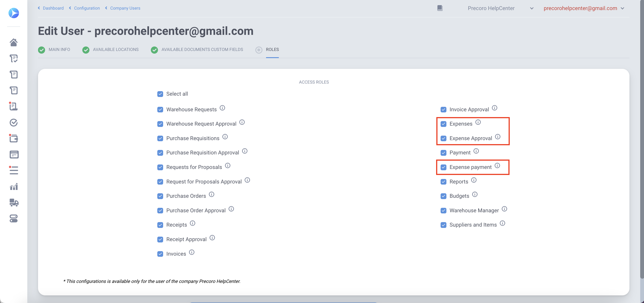The height and width of the screenshot is (303, 644).
Task: Open the wallet sidebar icon
Action: click(x=13, y=138)
